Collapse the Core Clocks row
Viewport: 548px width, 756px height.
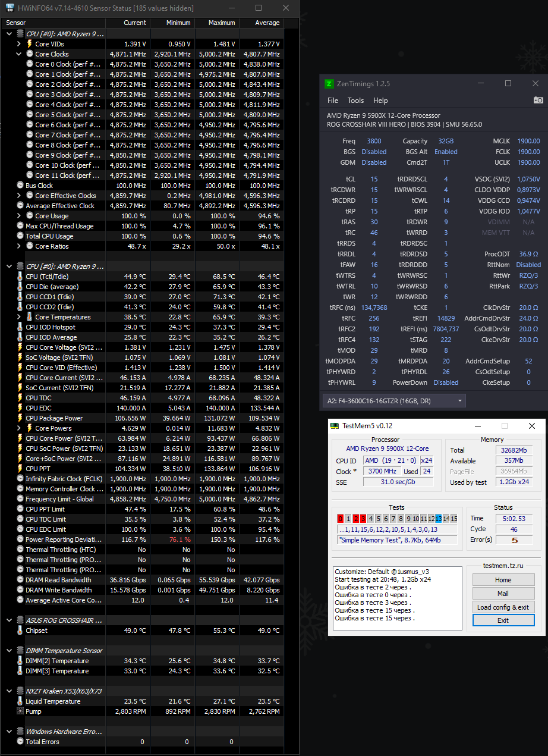click(19, 54)
